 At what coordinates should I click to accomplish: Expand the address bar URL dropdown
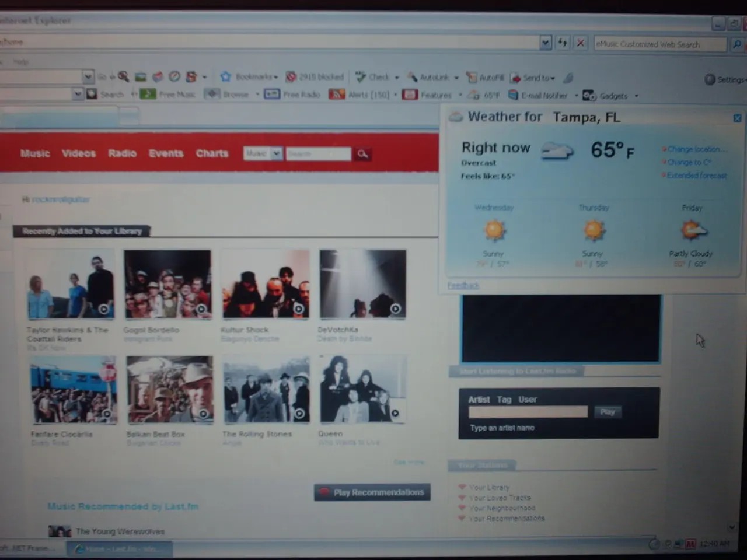tap(545, 42)
